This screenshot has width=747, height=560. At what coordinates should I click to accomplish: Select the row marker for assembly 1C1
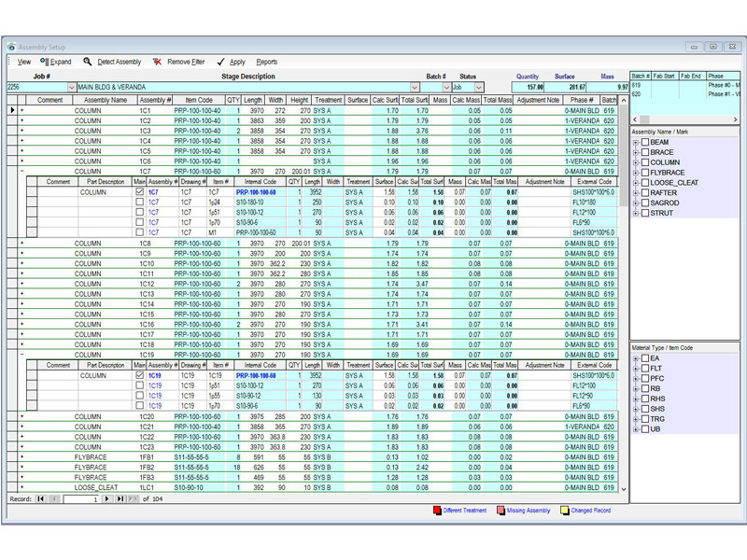pyautogui.click(x=12, y=110)
